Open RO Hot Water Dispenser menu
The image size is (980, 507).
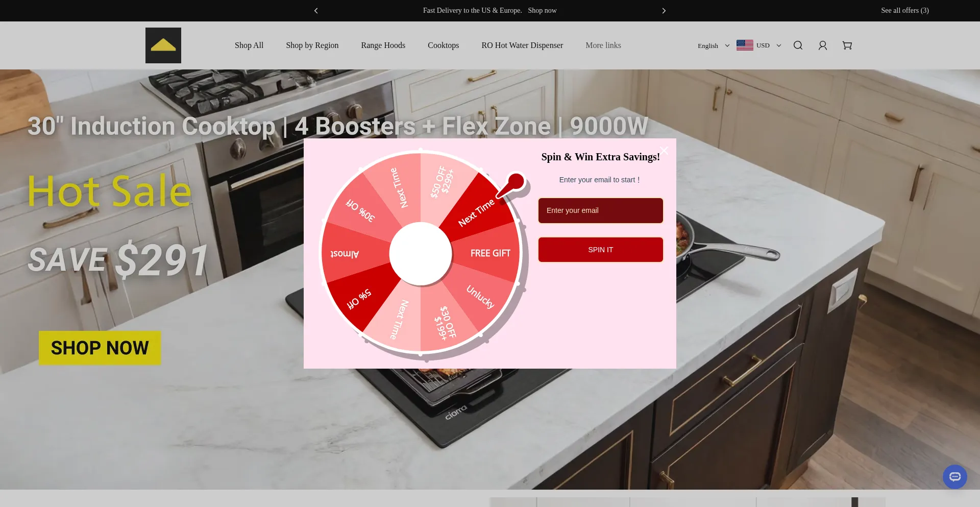point(522,45)
